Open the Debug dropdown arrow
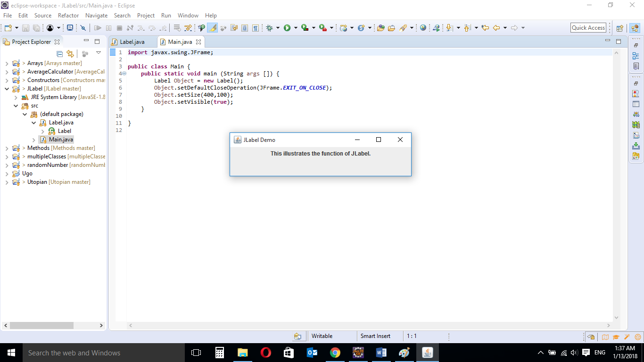 pos(278,28)
